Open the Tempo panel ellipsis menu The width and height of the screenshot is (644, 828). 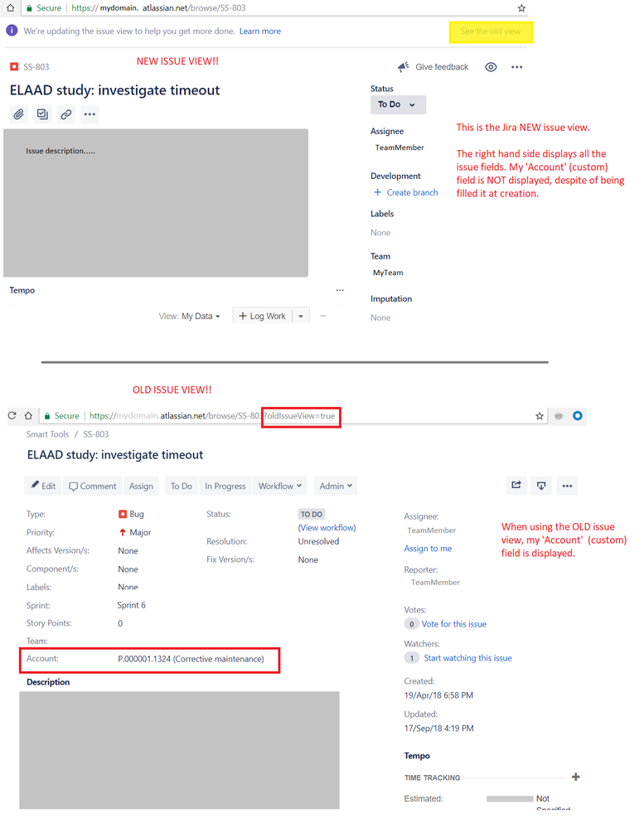click(x=340, y=290)
